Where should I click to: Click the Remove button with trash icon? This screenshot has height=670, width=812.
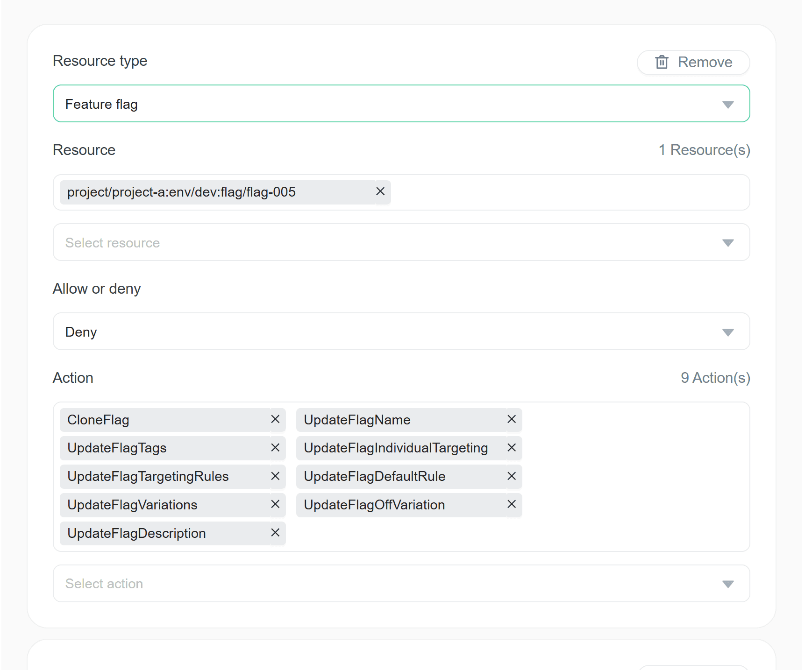[693, 62]
